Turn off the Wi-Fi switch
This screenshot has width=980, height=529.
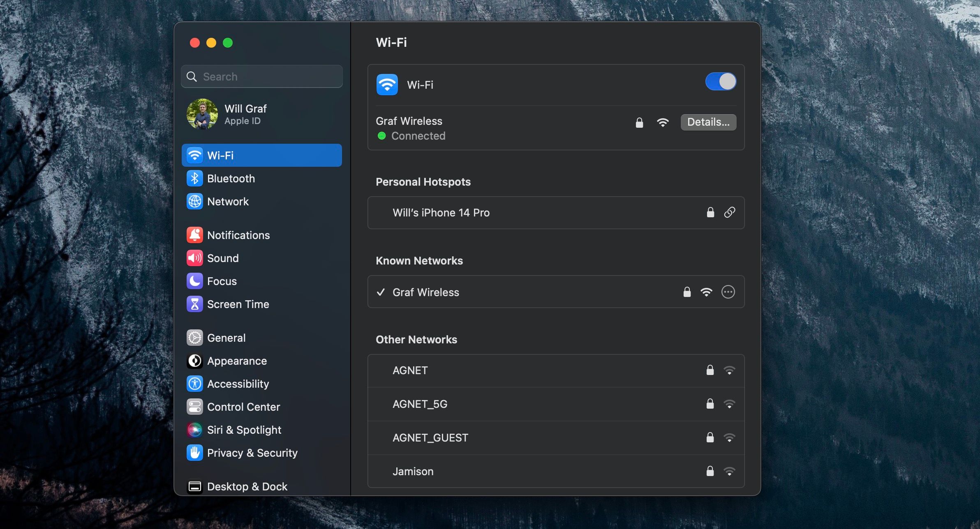[721, 81]
